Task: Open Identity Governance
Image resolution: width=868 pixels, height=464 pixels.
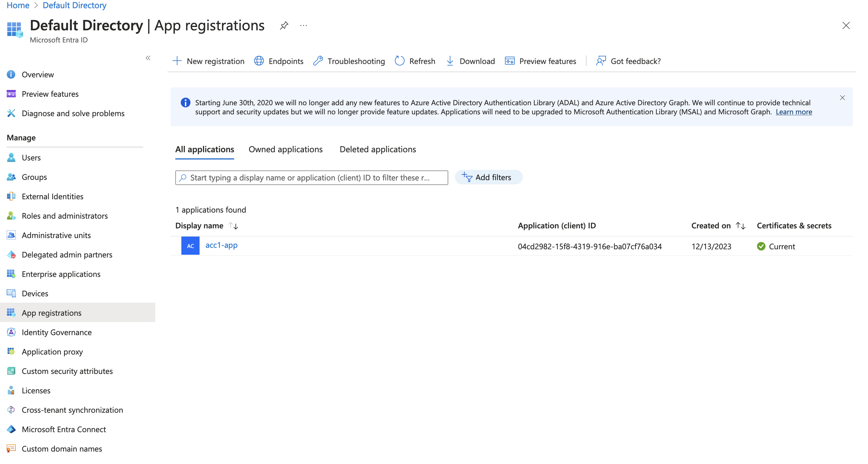Action: coord(56,332)
